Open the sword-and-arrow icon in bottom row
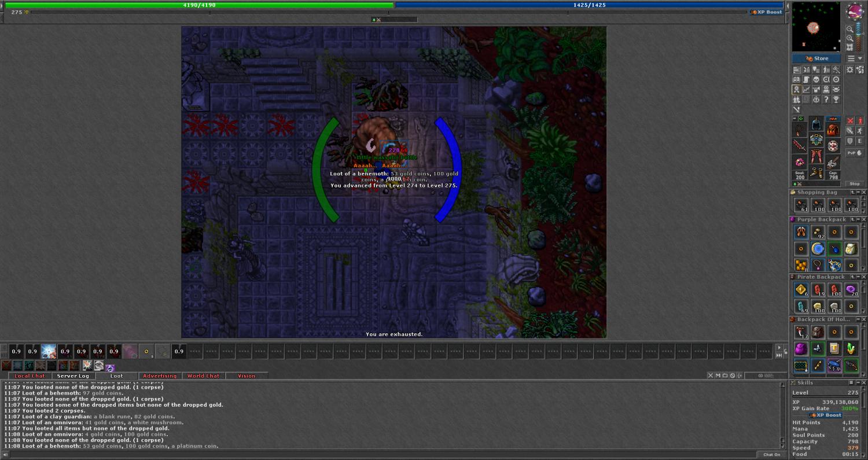Screen dimensions: 868x460 click(x=796, y=109)
